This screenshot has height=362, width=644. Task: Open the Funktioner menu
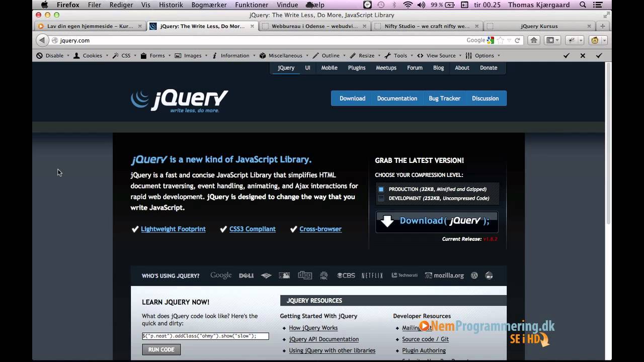pyautogui.click(x=252, y=5)
